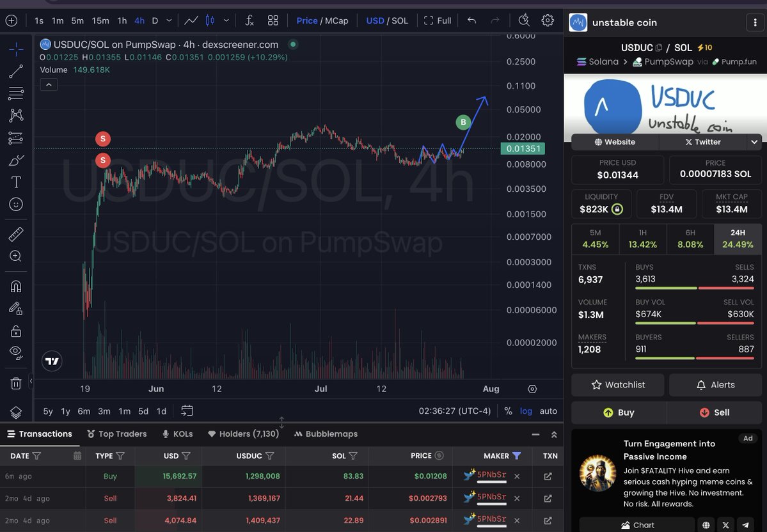The height and width of the screenshot is (532, 767).
Task: Filter by USD amount column
Action: click(186, 456)
